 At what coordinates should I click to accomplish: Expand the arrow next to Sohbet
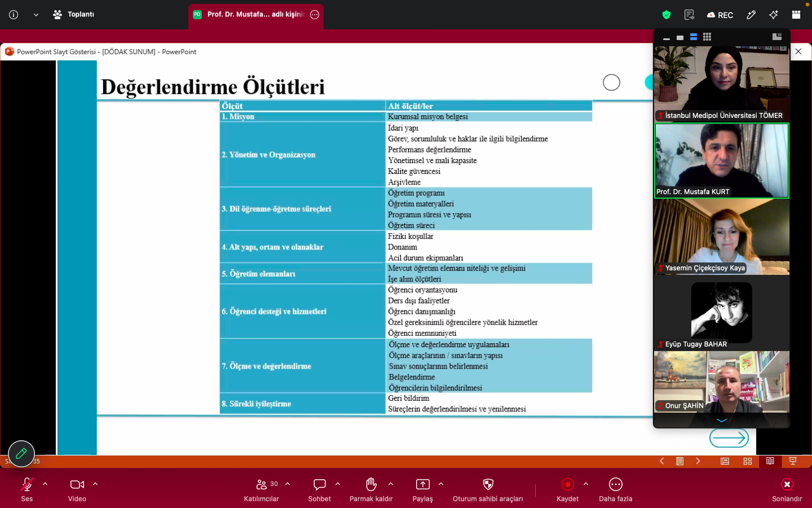(x=338, y=484)
